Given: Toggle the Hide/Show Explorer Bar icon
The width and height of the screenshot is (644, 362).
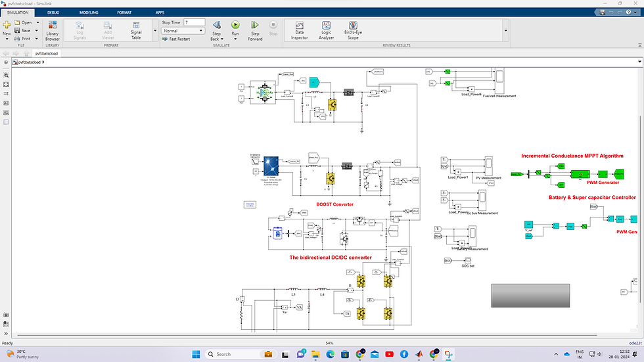Looking at the screenshot, I should click(x=6, y=62).
